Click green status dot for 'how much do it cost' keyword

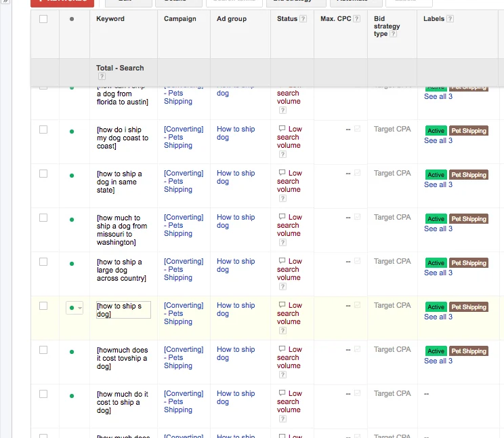(72, 396)
